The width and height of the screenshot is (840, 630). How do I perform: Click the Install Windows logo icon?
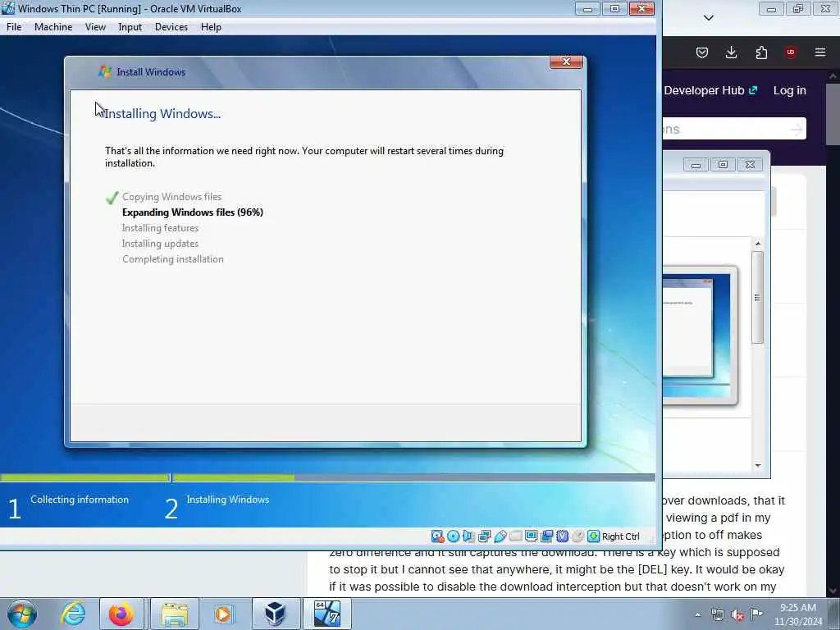(104, 72)
